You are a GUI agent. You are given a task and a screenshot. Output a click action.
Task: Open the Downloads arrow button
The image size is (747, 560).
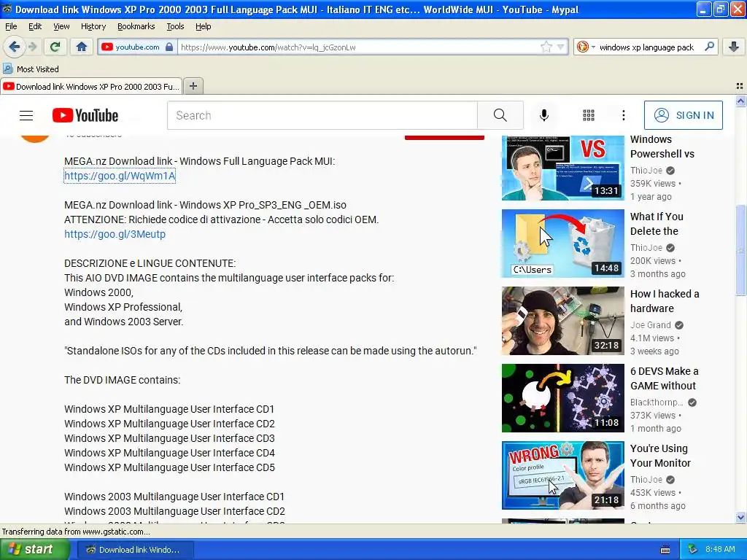point(734,47)
